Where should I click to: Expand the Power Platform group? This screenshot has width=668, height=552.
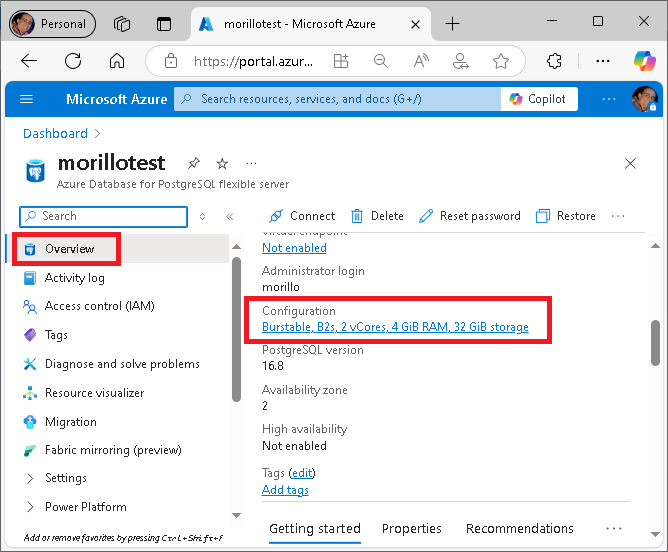(86, 507)
